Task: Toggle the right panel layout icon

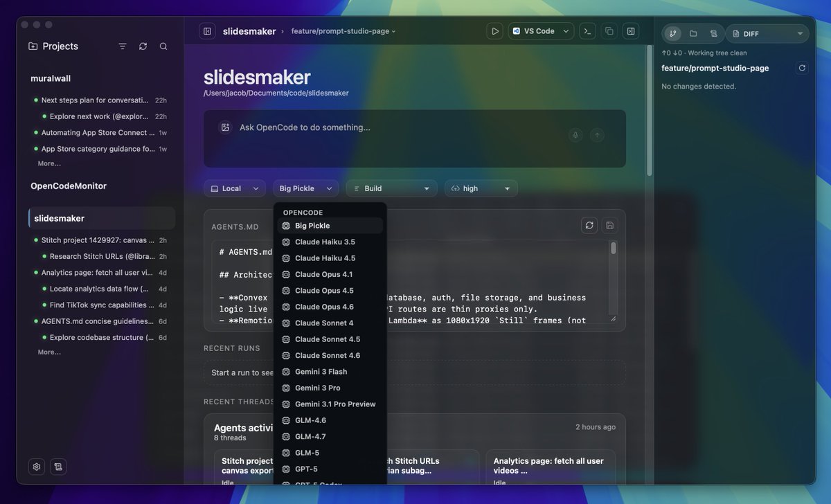Action: tap(630, 31)
